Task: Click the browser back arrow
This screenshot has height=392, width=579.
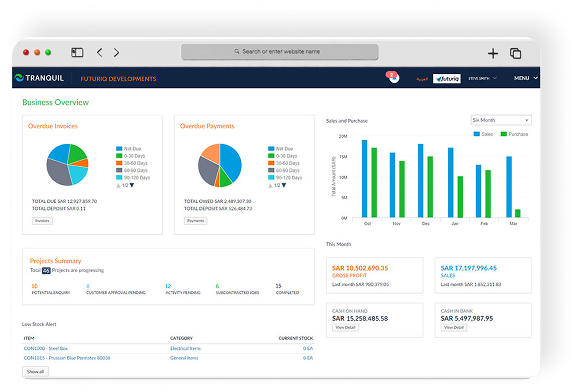Action: click(99, 52)
